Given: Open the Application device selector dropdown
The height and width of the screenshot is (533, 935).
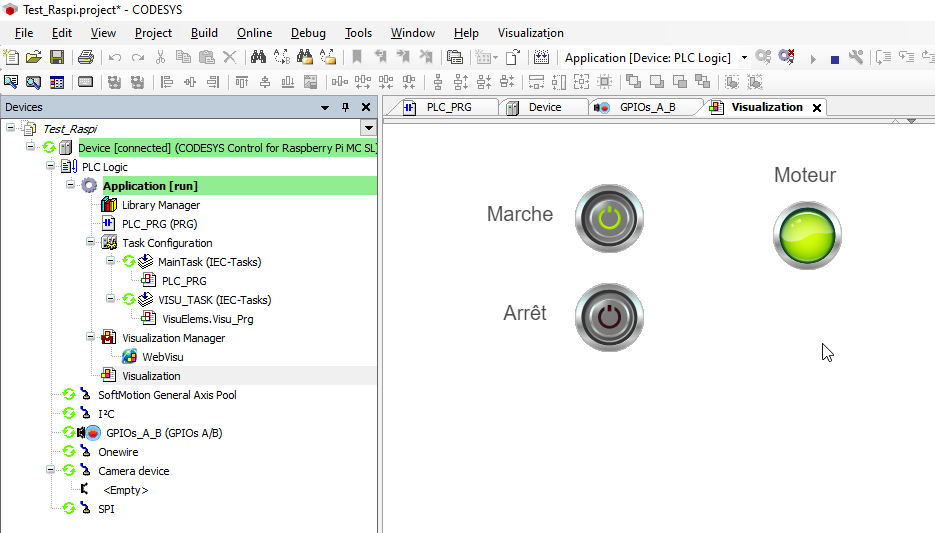Looking at the screenshot, I should [x=744, y=58].
